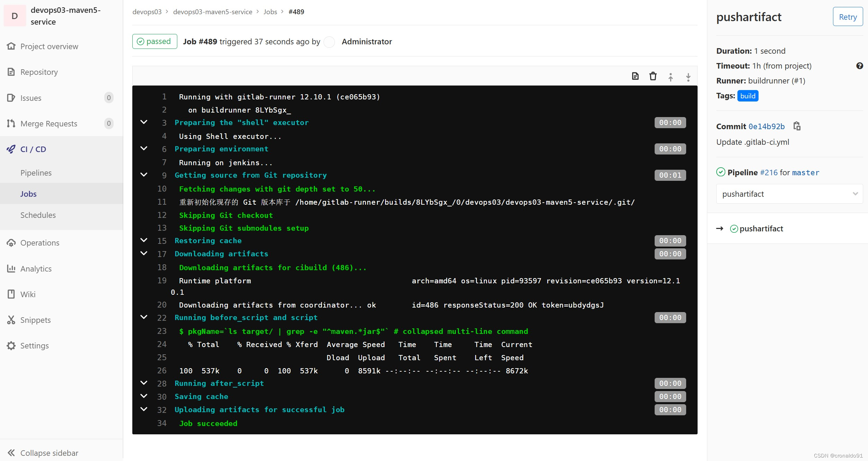
Task: Open Operations from the sidebar
Action: (39, 242)
